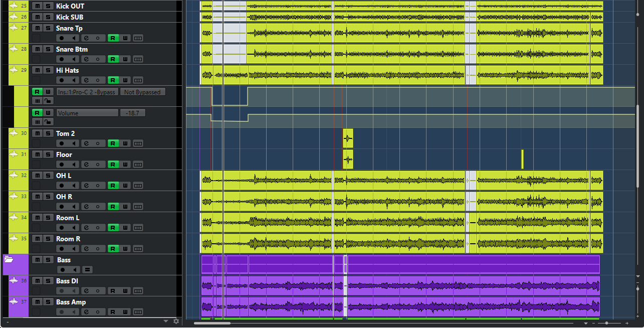Open horizontal zoom presets dropdown arrow
The image size is (644, 328).
coord(585,323)
